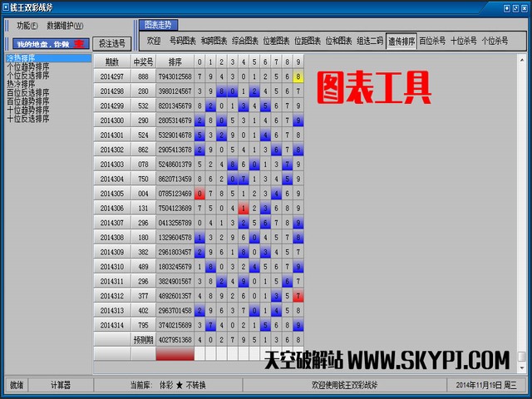The height and width of the screenshot is (399, 532).
Task: Switch to the 号码图表 tab
Action: pyautogui.click(x=184, y=41)
